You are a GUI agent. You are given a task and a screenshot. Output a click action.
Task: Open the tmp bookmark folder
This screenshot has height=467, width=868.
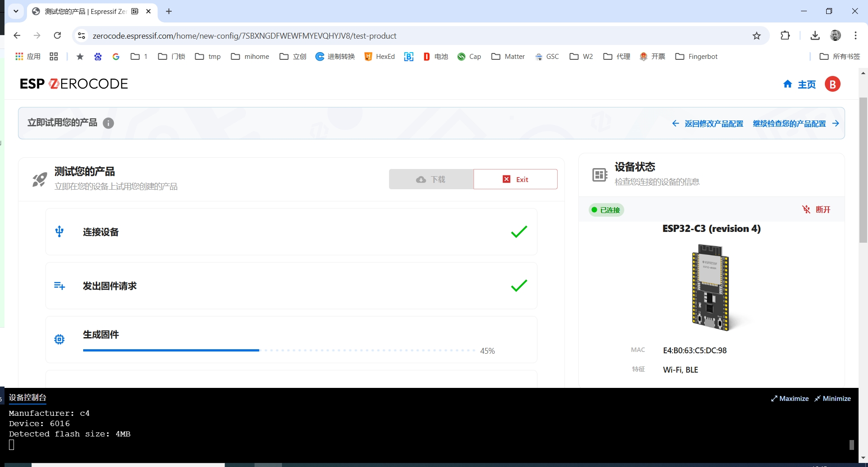208,57
